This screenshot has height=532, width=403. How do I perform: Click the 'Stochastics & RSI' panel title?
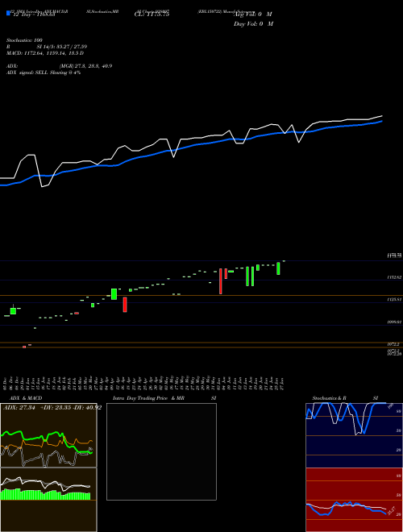click(345, 398)
